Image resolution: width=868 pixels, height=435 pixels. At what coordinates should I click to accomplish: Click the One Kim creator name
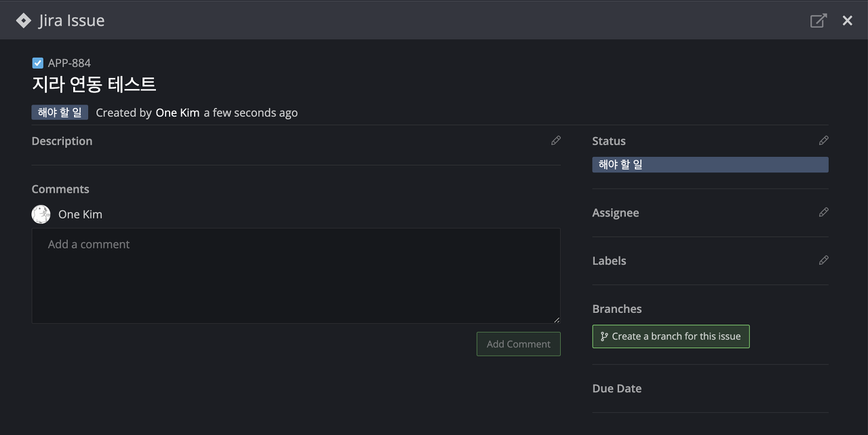pyautogui.click(x=178, y=113)
